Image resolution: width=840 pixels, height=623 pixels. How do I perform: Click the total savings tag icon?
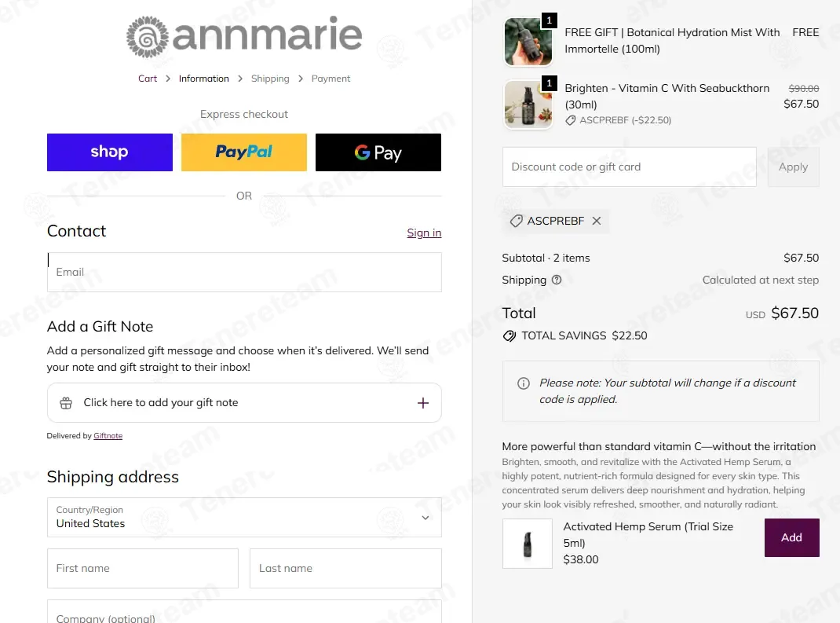(509, 336)
